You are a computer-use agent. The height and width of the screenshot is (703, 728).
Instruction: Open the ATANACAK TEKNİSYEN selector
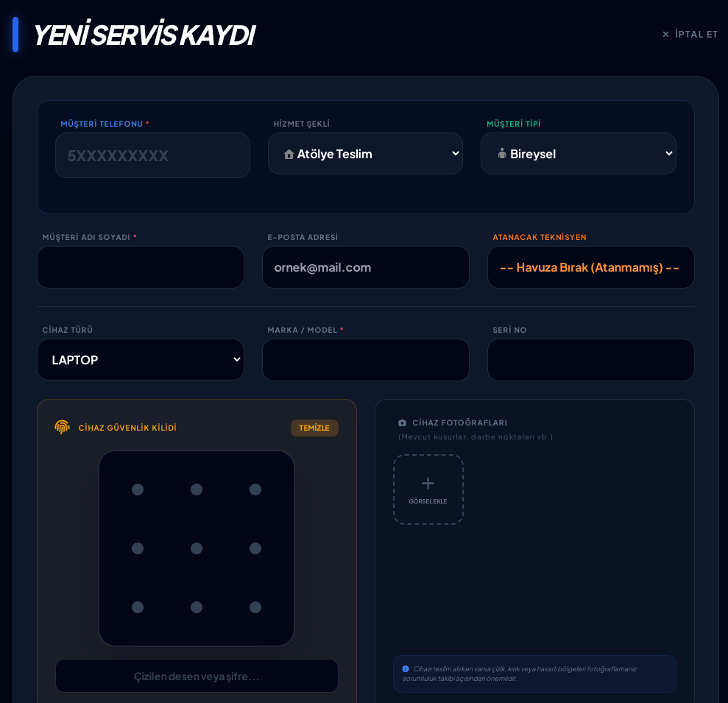(x=590, y=267)
